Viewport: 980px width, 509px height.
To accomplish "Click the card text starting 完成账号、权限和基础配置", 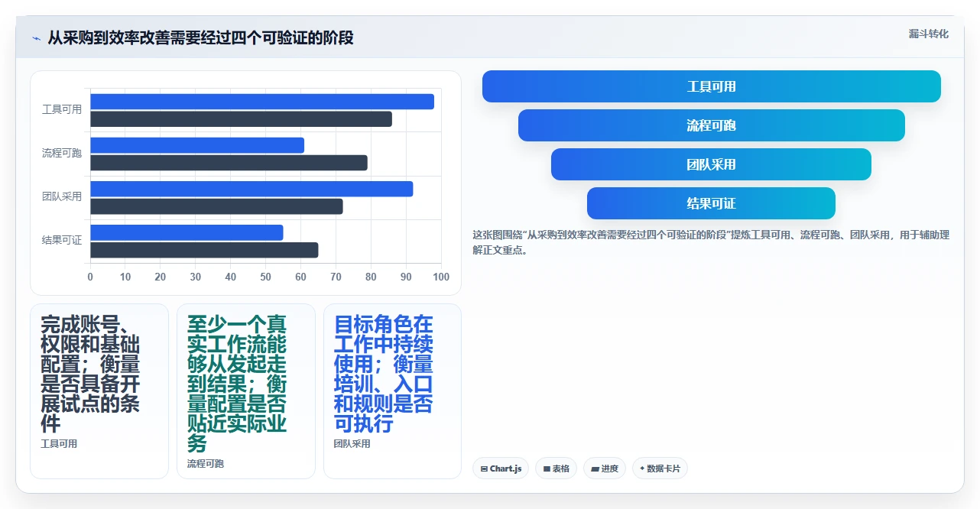I will pyautogui.click(x=90, y=374).
